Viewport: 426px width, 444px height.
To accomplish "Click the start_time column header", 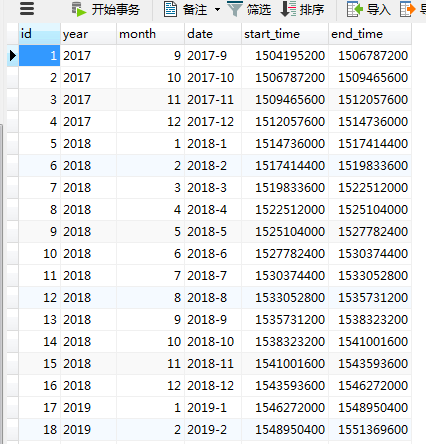I will coord(285,34).
